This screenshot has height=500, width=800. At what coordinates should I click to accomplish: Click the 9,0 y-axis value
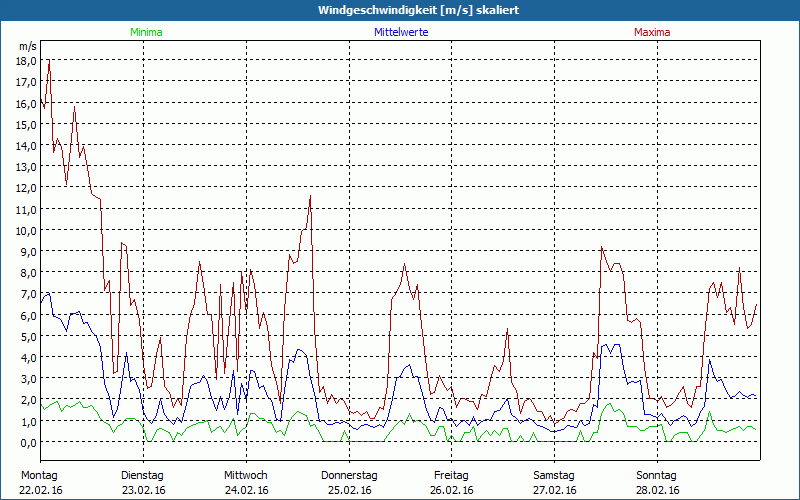click(29, 252)
